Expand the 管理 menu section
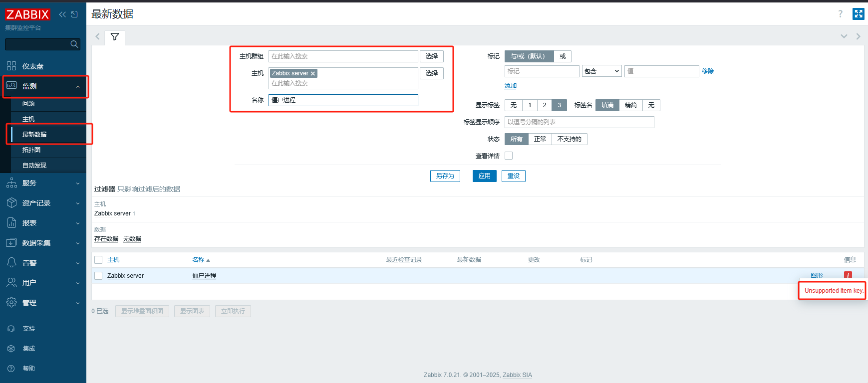 [78, 303]
